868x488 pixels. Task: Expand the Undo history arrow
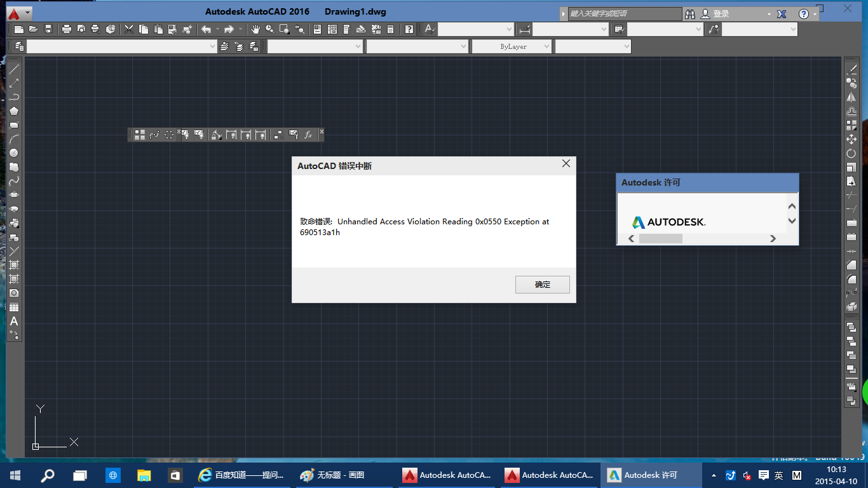[217, 29]
